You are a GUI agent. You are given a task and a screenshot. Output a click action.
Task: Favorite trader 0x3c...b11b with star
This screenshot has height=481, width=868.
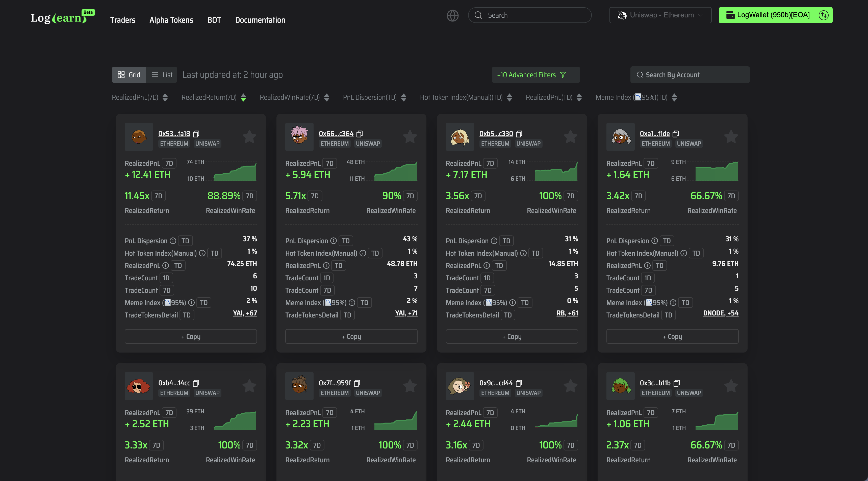(731, 386)
